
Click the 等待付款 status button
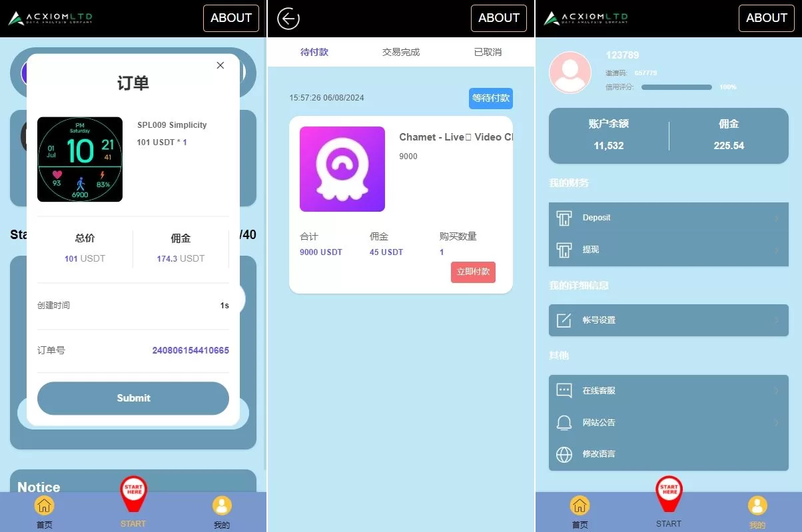(491, 98)
